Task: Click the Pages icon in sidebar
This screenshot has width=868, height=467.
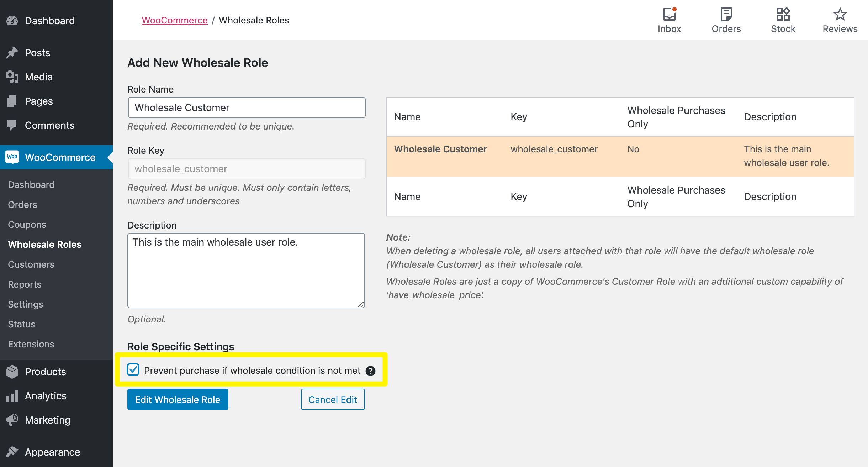Action: coord(12,101)
